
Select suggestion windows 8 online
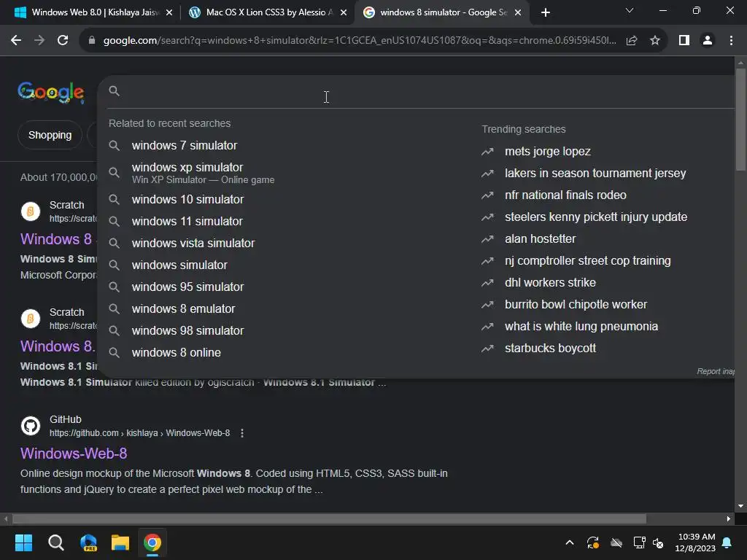177,352
